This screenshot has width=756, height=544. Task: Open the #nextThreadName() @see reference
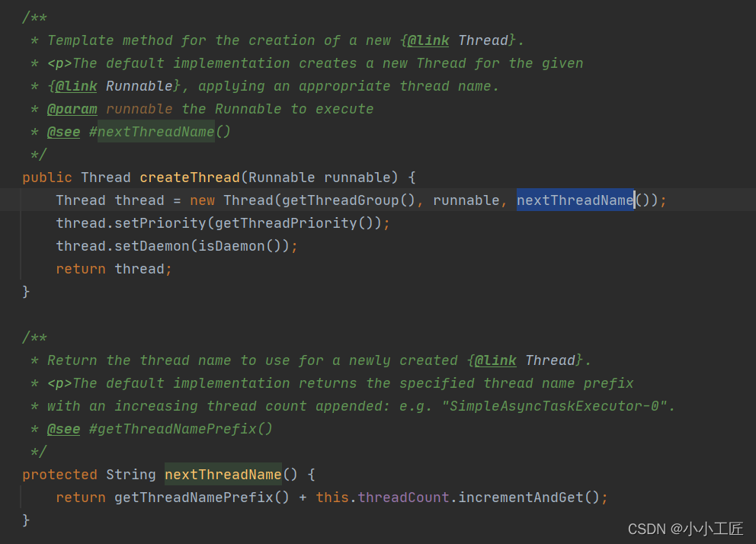(x=159, y=132)
